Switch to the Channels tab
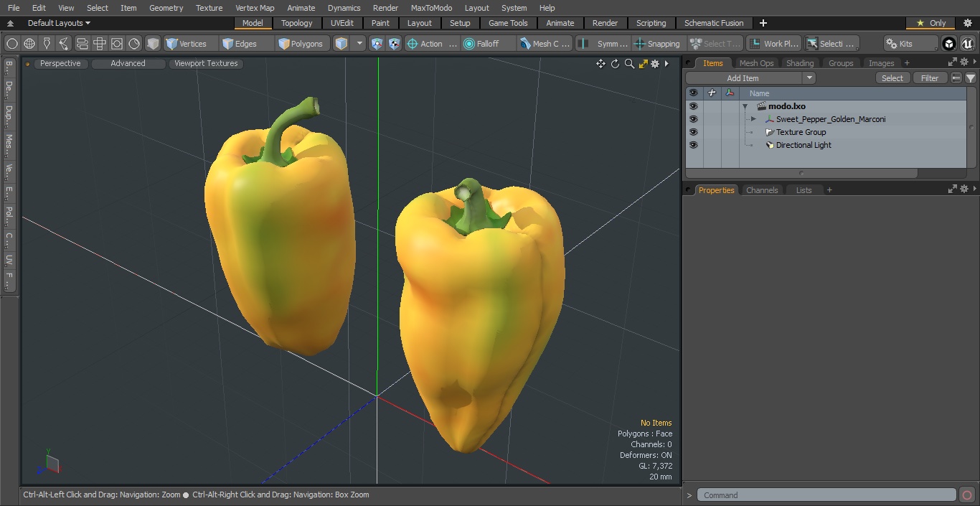The image size is (980, 506). (762, 190)
